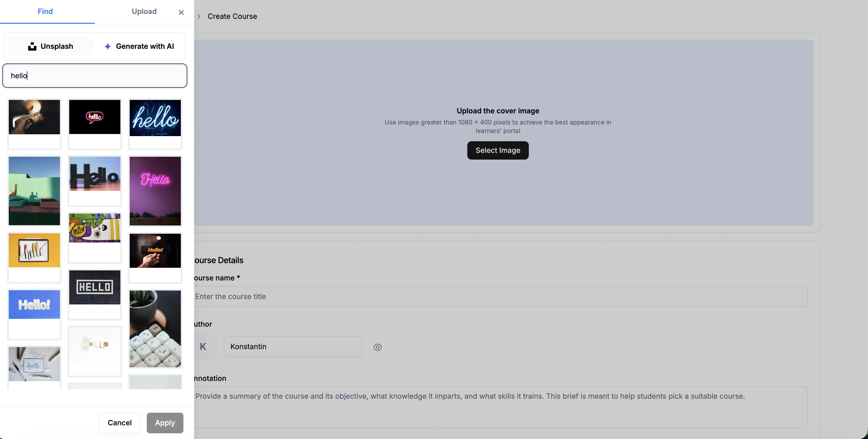The width and height of the screenshot is (868, 439).
Task: Click the hello search field
Action: coord(95,75)
